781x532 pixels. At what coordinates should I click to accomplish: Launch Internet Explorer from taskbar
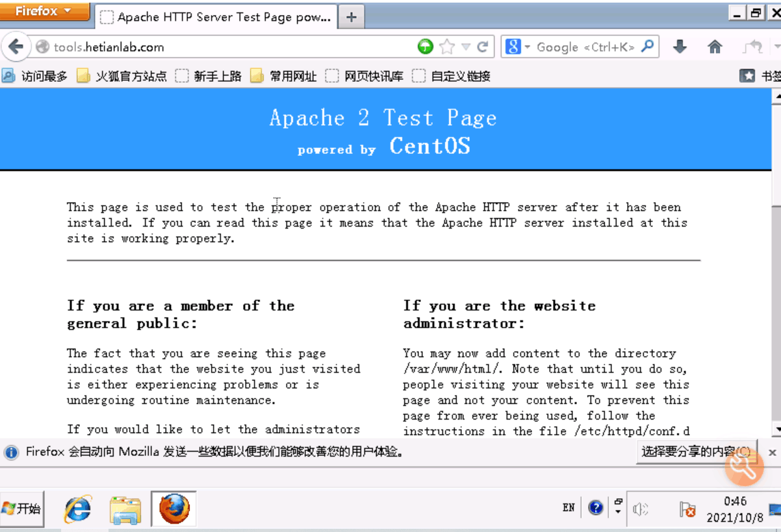[78, 509]
